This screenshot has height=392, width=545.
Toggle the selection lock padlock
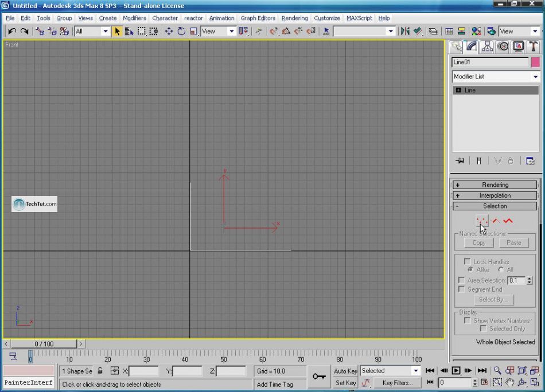coord(100,371)
